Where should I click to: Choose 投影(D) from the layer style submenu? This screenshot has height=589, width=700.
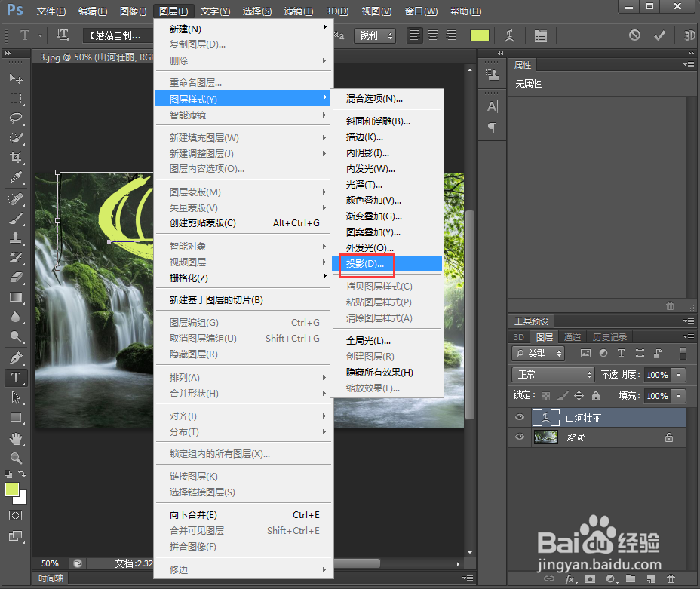tap(366, 265)
